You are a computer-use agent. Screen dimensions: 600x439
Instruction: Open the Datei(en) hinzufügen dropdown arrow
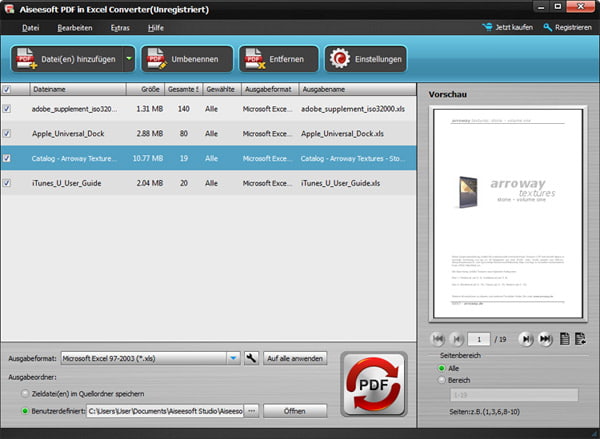point(128,60)
